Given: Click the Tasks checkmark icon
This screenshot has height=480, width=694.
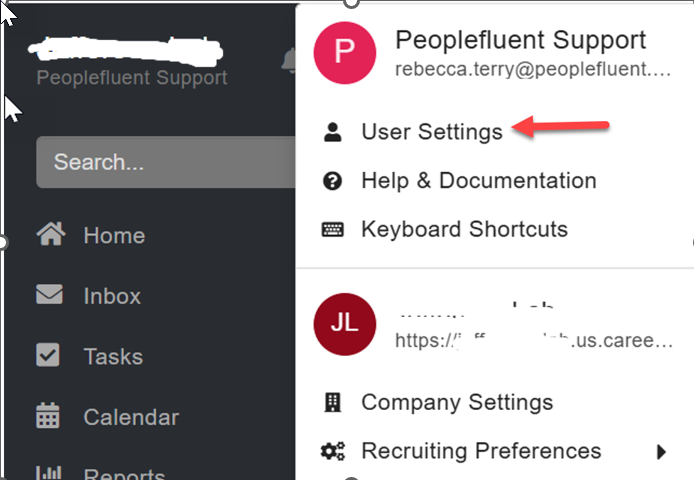Looking at the screenshot, I should pyautogui.click(x=48, y=355).
